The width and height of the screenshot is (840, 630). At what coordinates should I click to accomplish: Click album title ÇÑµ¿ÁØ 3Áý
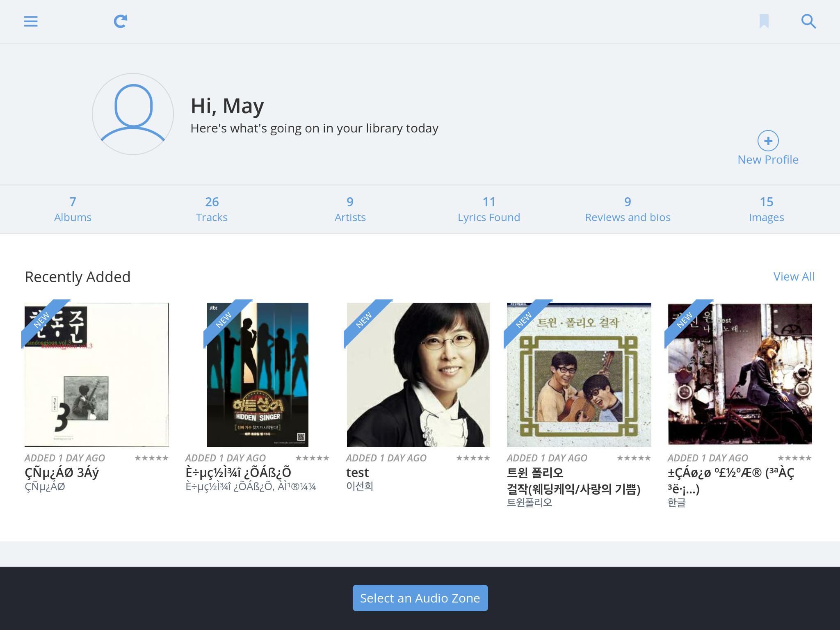(x=62, y=472)
